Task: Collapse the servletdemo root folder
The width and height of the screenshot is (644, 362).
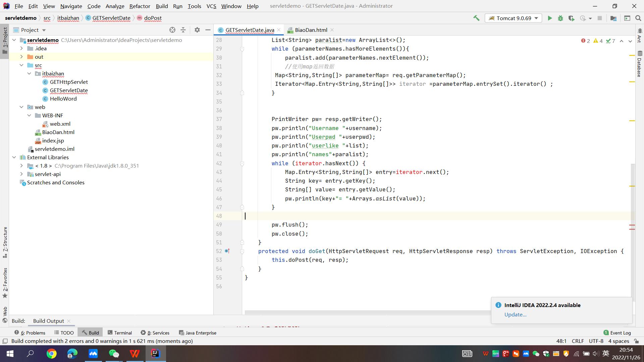Action: pos(14,40)
